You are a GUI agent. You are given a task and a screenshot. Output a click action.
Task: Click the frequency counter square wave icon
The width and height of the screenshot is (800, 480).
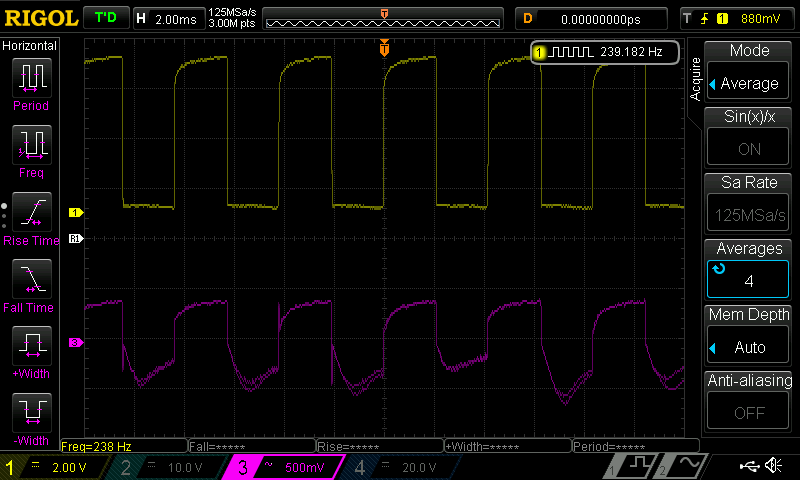point(572,52)
